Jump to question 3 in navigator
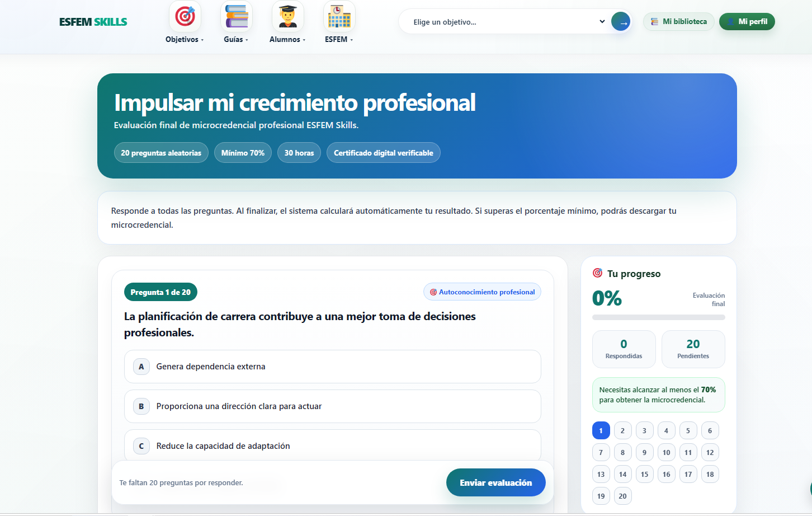 [x=645, y=430]
